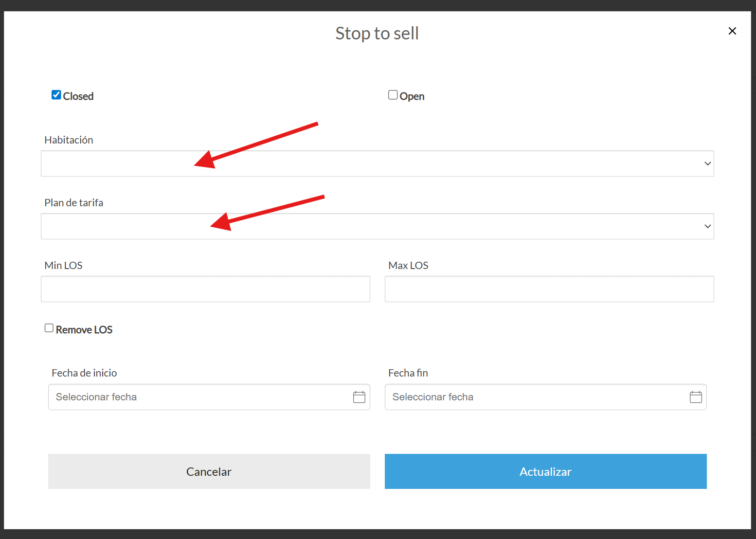The height and width of the screenshot is (539, 756).
Task: Expand the Plan de tarifa select box
Action: click(x=377, y=226)
